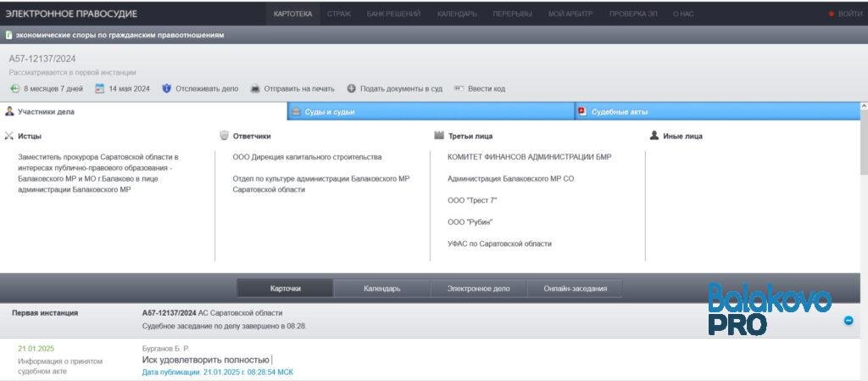Select ООО "Рубин"

[470, 222]
